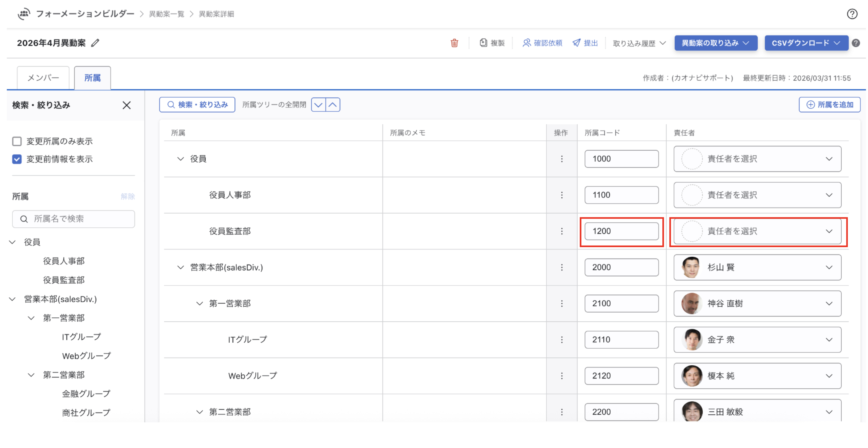Collapse the 第一営業部 table row
868x448 pixels.
pyautogui.click(x=200, y=304)
